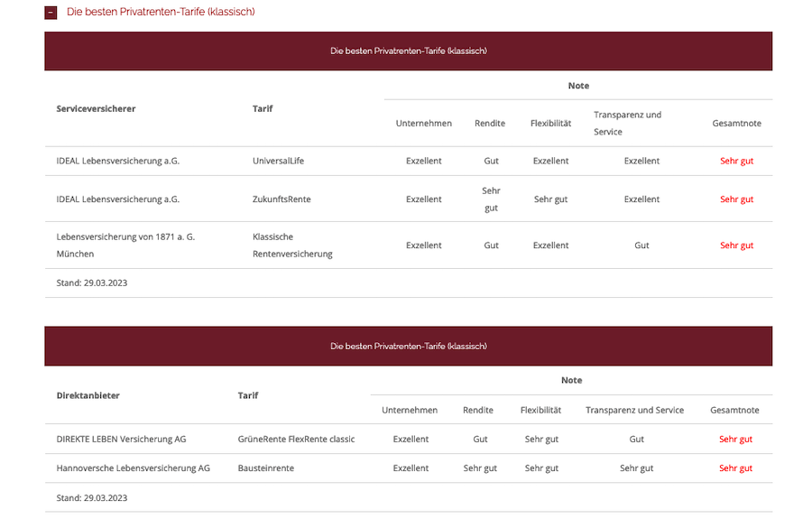The width and height of the screenshot is (812, 519).
Task: Open the red heading link 'Die besten Privatrenten-Tarife (klassisch)'
Action: pyautogui.click(x=161, y=12)
